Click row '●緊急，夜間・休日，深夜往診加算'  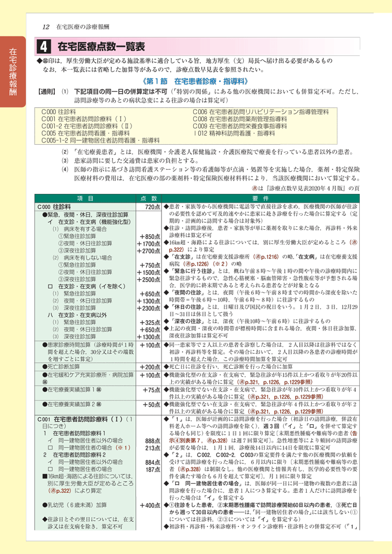coord(85,215)
